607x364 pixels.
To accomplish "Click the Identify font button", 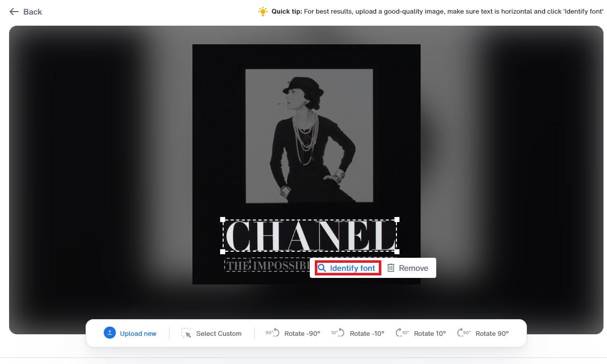I will (348, 268).
